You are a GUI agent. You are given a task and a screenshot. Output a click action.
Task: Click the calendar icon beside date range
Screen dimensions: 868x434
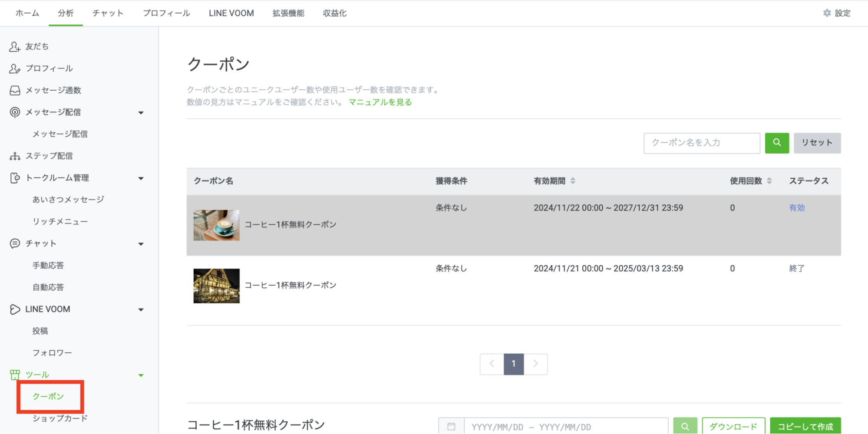tap(451, 427)
